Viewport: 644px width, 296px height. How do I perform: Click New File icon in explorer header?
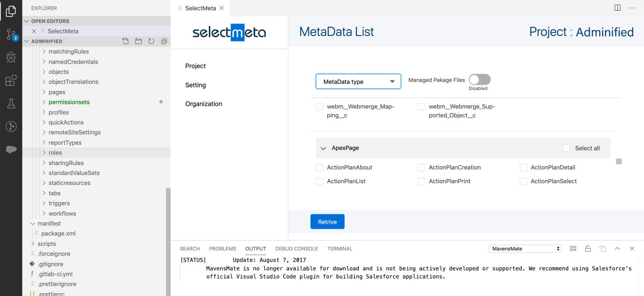click(x=125, y=41)
